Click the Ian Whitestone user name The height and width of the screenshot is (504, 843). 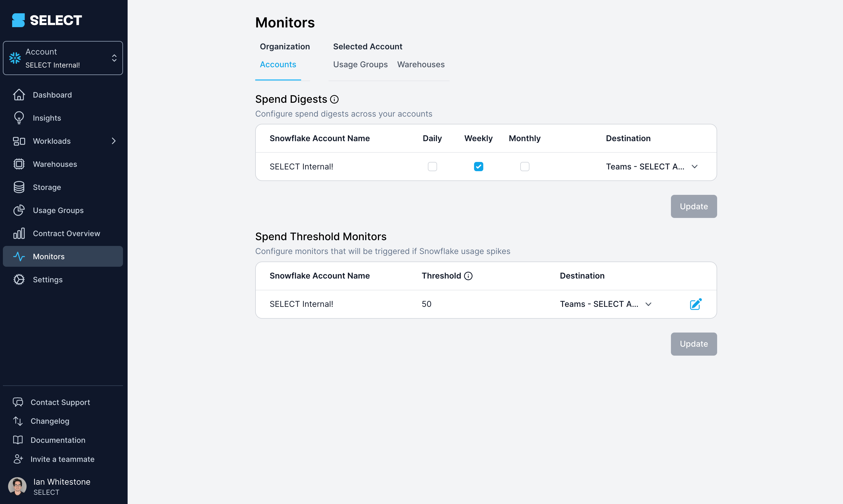pyautogui.click(x=62, y=481)
